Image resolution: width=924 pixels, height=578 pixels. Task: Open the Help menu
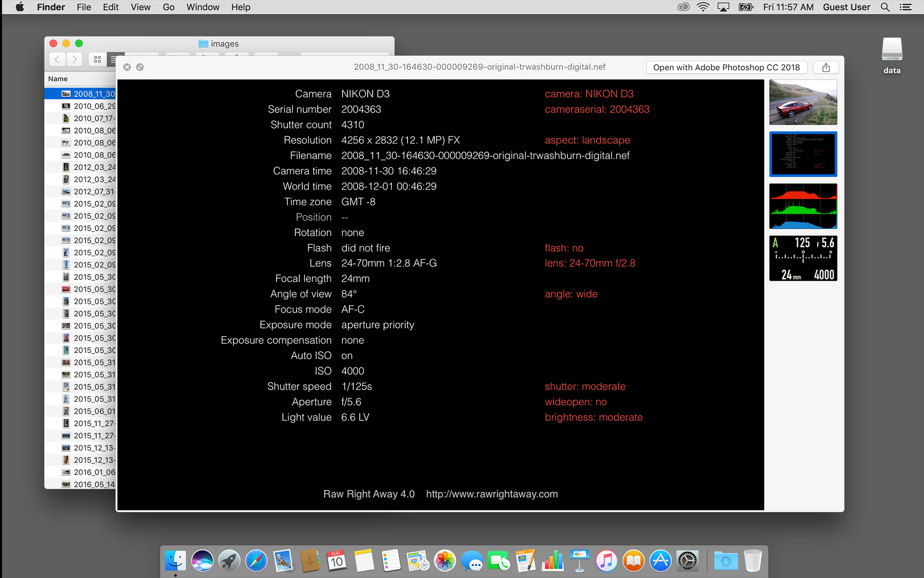point(241,7)
